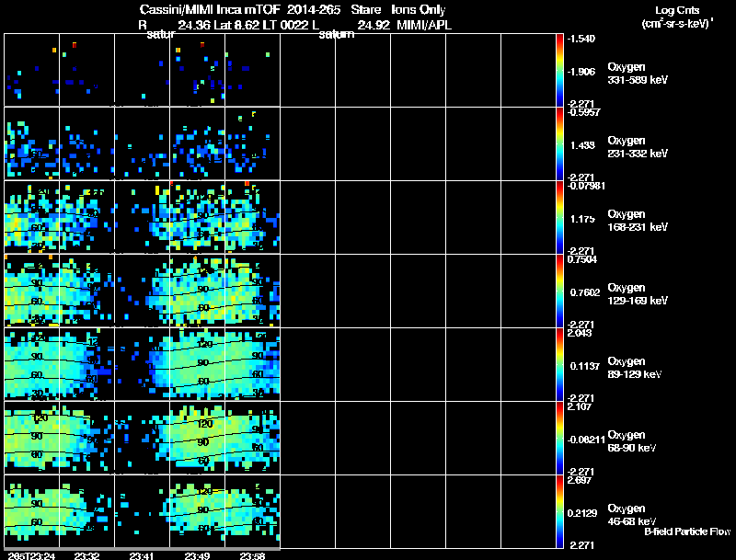Click the '-0.5957' color scale value
Screen dimensions: 736x560
(x=583, y=112)
